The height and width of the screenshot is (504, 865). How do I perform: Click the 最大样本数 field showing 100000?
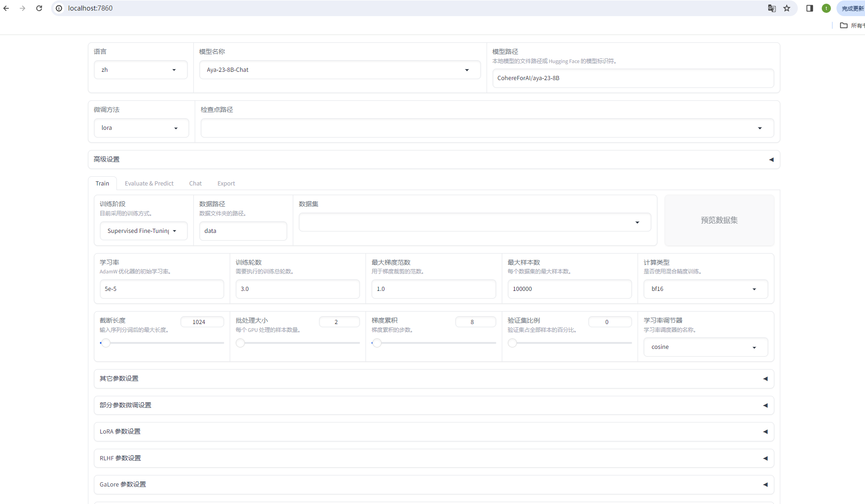(569, 289)
